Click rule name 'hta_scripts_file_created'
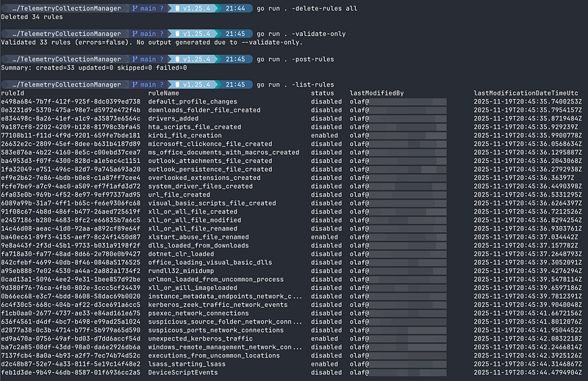Screen dimensions: 588x381 (x=195, y=127)
